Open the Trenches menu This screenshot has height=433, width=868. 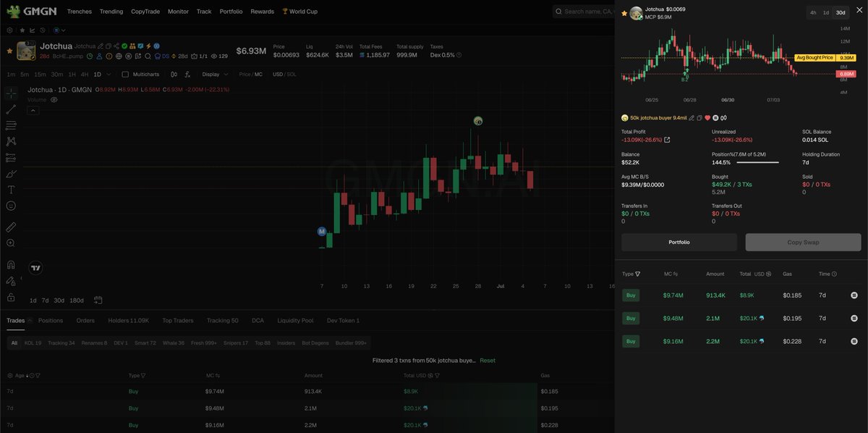point(79,12)
